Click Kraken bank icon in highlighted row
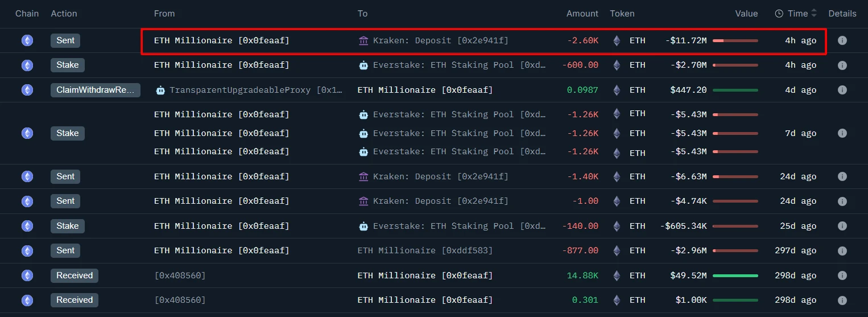This screenshot has height=317, width=868. (x=363, y=40)
